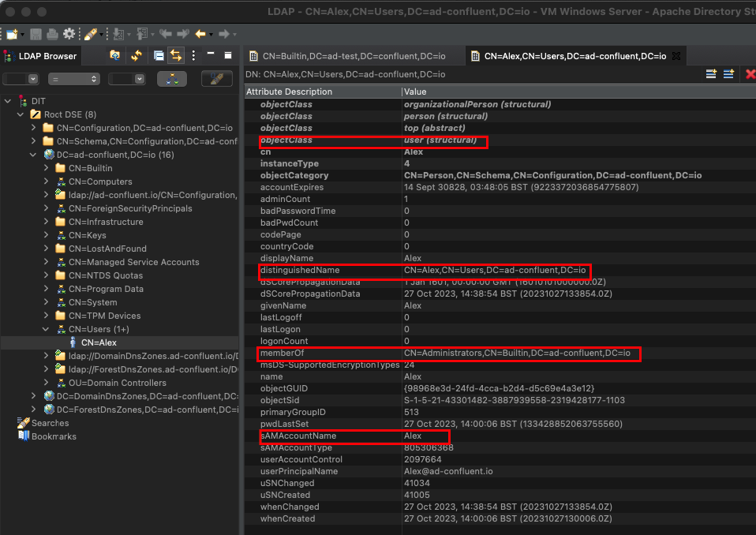Open the LDAP Browser view menu (three dots)

[193, 55]
